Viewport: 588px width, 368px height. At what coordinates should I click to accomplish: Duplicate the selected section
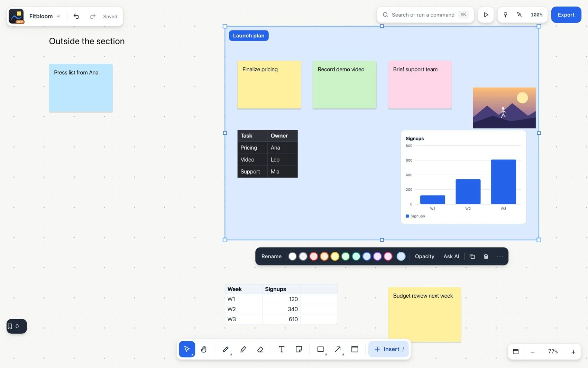[472, 256]
